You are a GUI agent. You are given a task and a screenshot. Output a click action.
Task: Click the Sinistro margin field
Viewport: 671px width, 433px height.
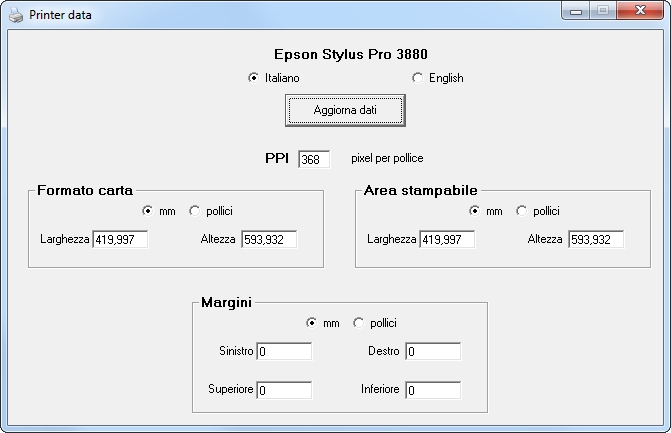[284, 351]
